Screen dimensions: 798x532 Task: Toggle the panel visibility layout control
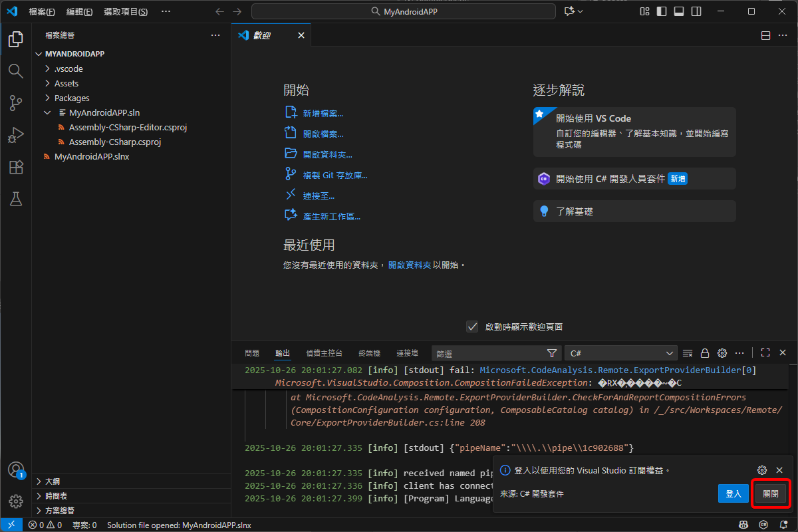(x=679, y=11)
